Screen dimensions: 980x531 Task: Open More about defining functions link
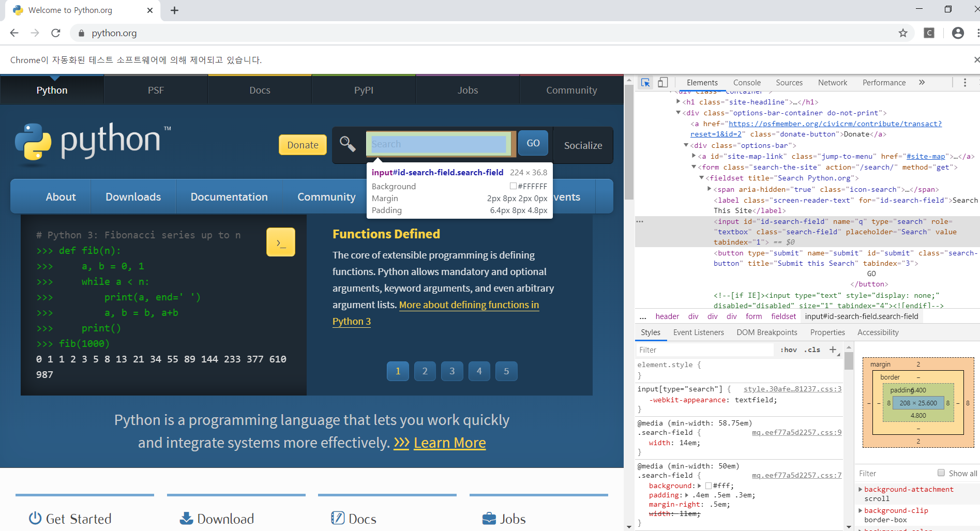click(x=469, y=305)
